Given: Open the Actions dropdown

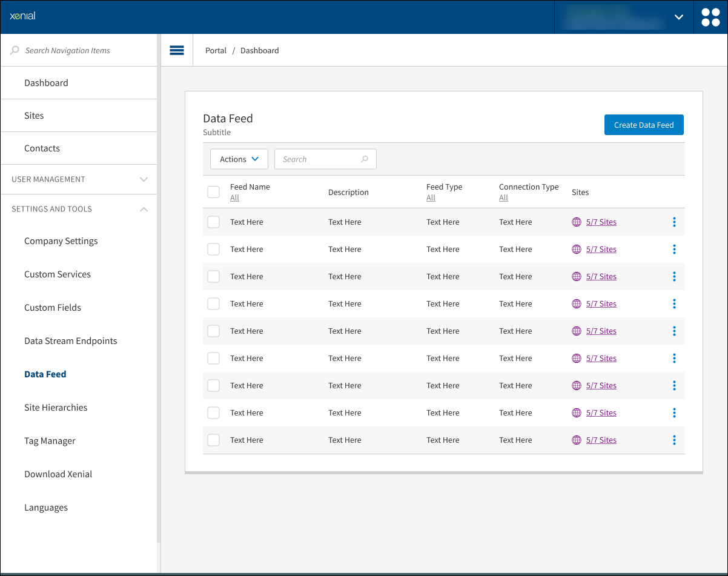Looking at the screenshot, I should tap(239, 159).
